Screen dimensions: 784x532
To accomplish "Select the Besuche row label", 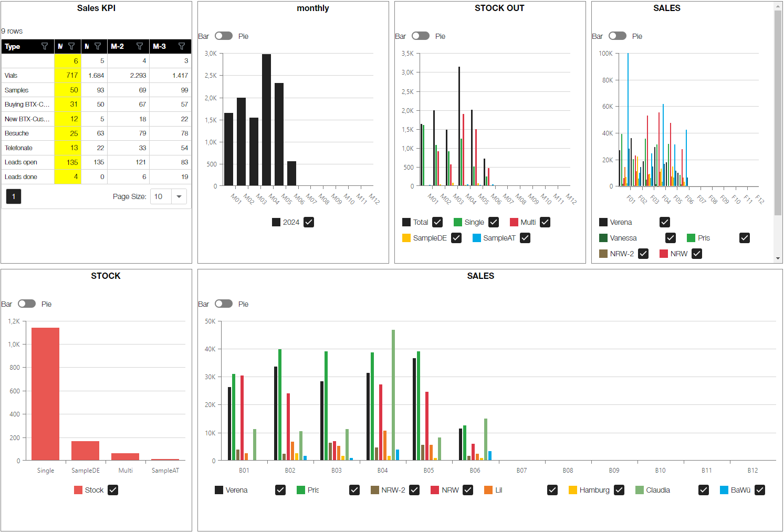I will [x=17, y=133].
